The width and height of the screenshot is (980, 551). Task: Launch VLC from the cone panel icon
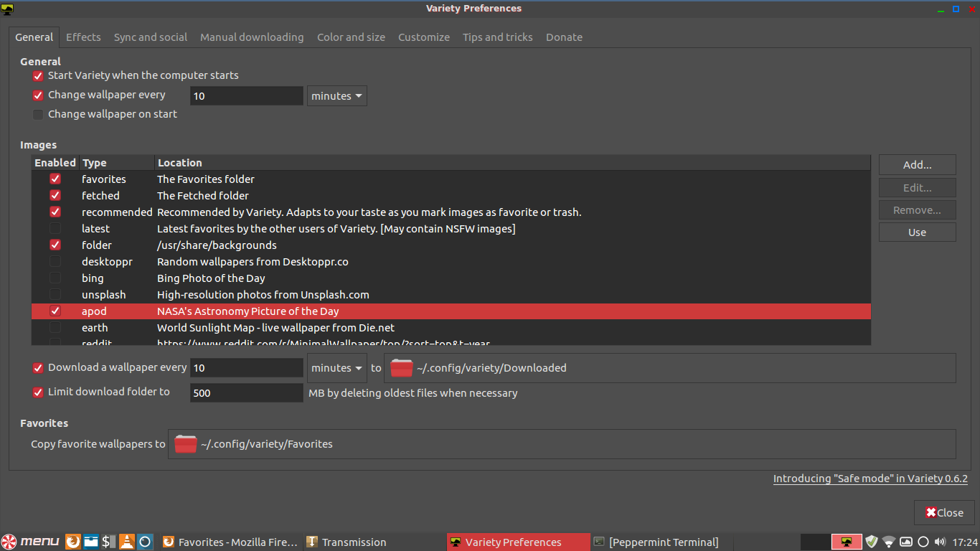(126, 542)
